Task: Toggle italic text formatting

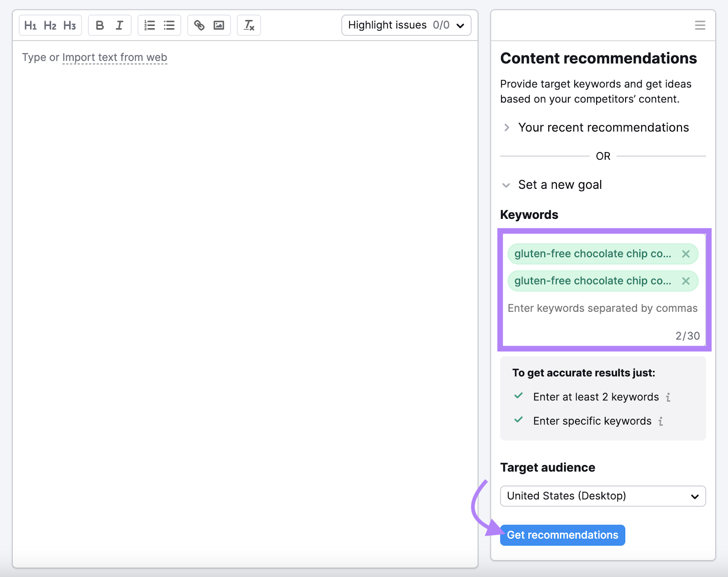Action: (x=119, y=25)
